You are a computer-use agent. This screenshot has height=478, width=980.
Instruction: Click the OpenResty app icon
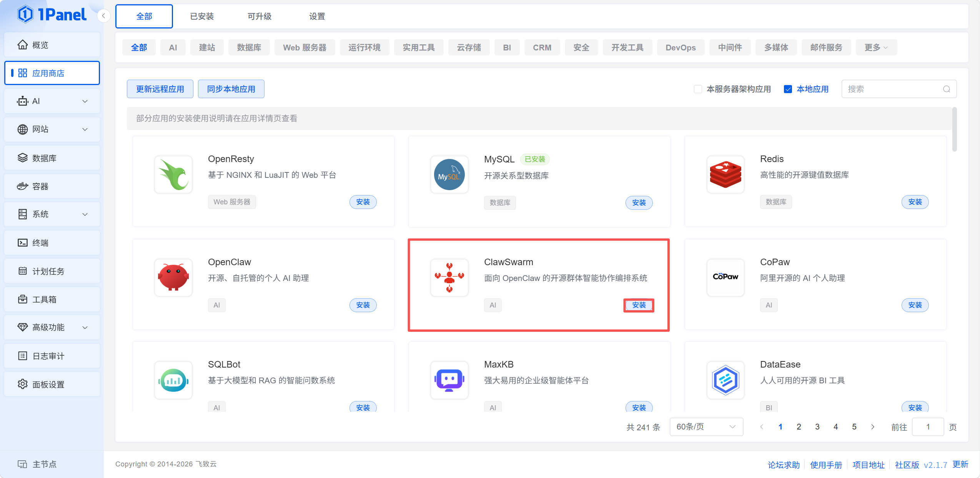coord(173,174)
